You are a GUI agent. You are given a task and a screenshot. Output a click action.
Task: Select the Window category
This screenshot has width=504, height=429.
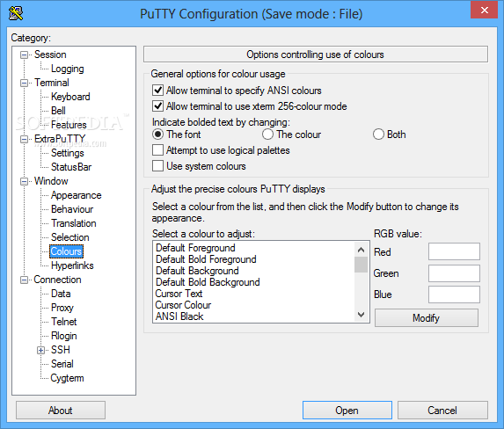point(51,181)
